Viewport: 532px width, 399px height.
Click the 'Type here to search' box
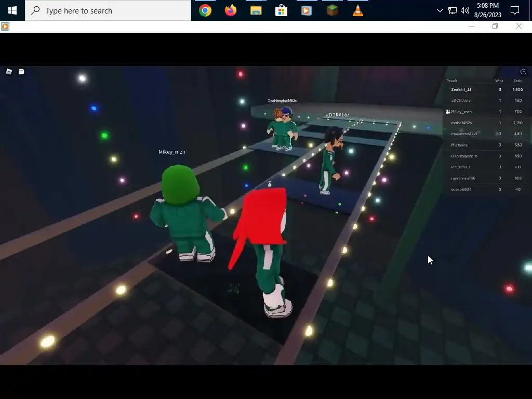(108, 10)
